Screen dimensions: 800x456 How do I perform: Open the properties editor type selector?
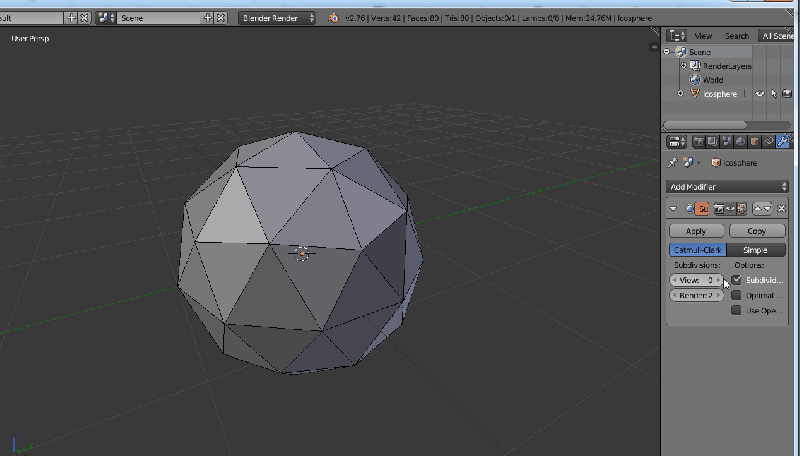[x=677, y=142]
